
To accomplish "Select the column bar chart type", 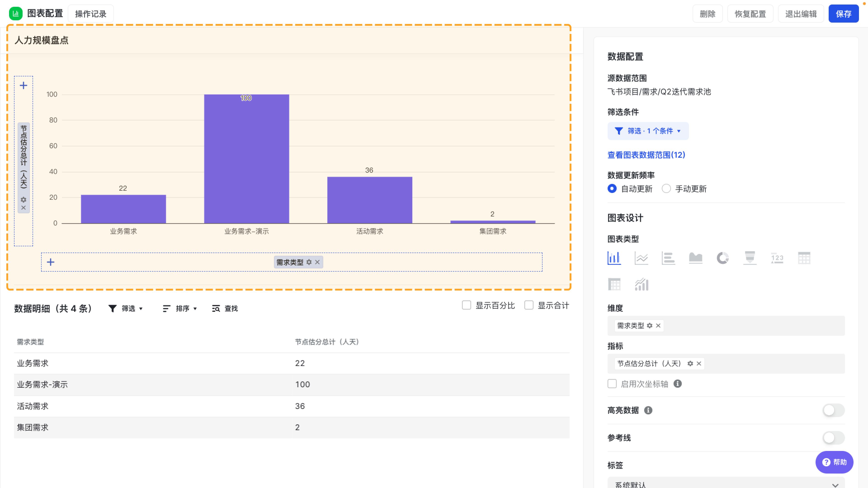I will pyautogui.click(x=614, y=258).
